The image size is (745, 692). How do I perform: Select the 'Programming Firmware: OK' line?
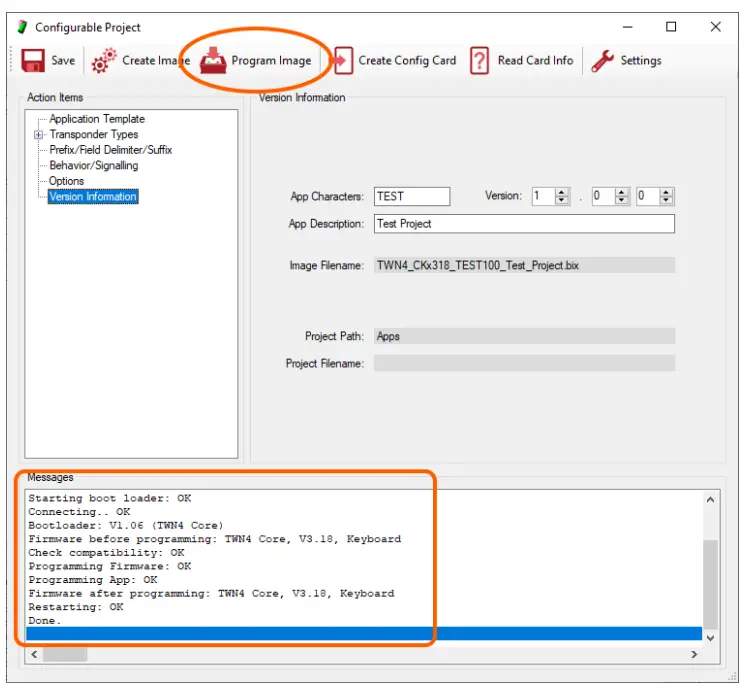(110, 567)
